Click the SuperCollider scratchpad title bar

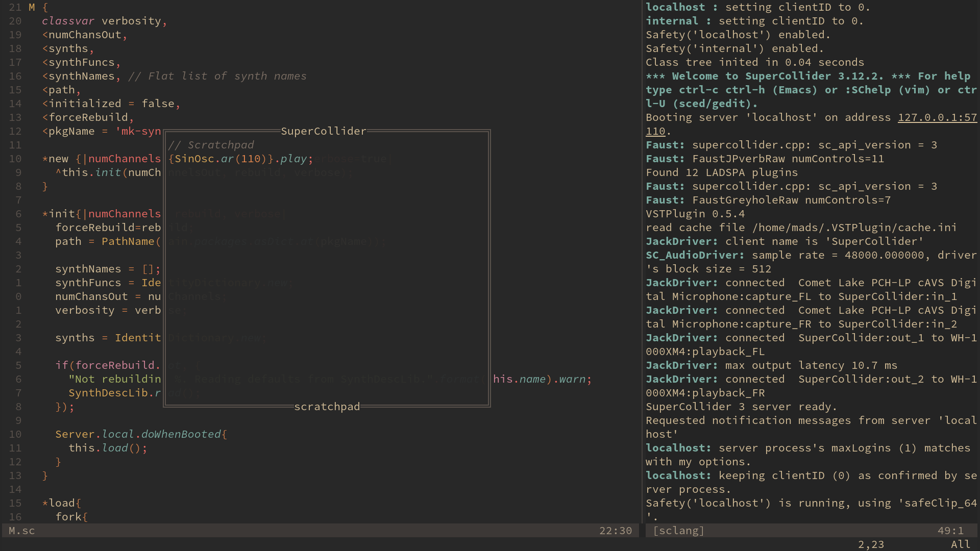click(x=327, y=131)
